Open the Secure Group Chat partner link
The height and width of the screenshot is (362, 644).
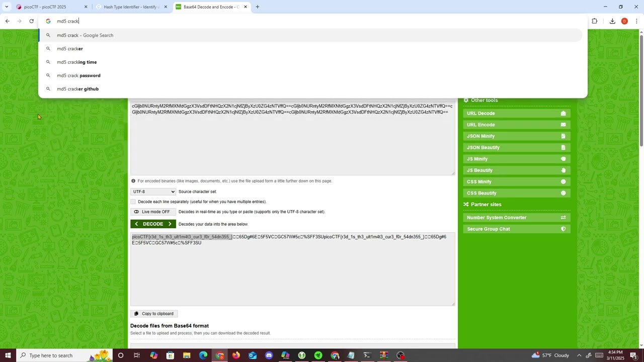coord(517,229)
